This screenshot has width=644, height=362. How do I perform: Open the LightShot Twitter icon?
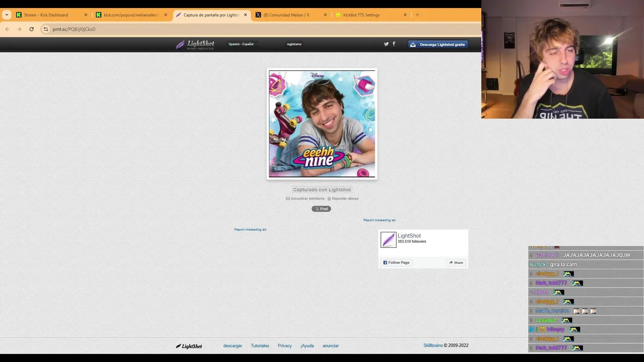(x=386, y=44)
